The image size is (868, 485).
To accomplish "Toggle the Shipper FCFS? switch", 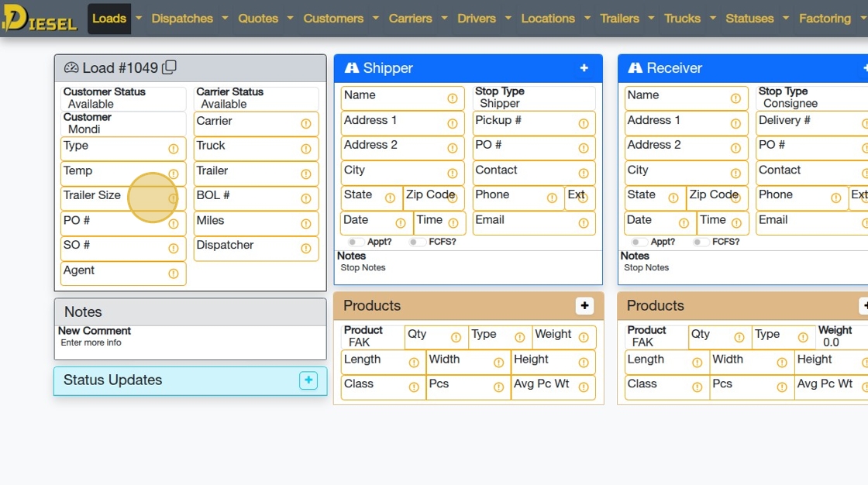I will click(417, 242).
